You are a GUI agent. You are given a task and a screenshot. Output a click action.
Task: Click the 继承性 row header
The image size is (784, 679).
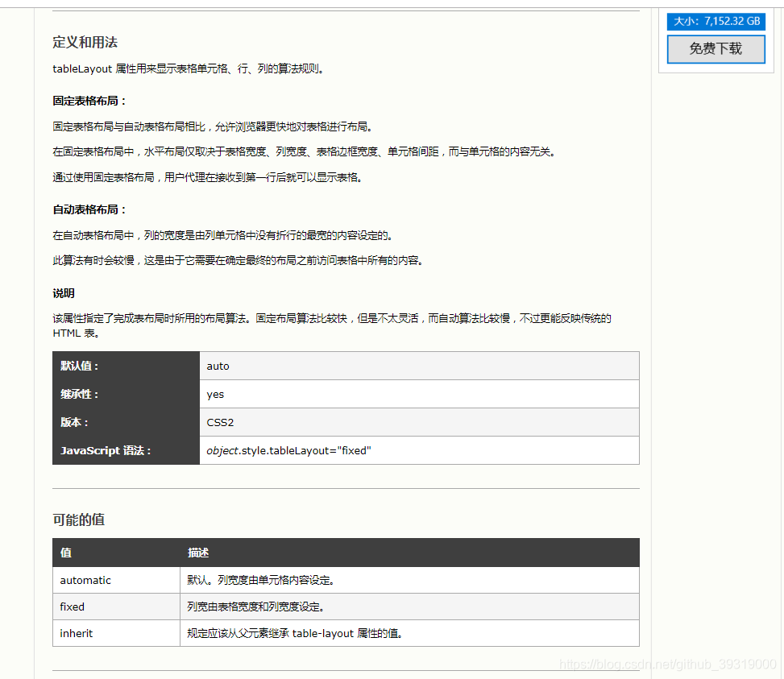coord(126,394)
